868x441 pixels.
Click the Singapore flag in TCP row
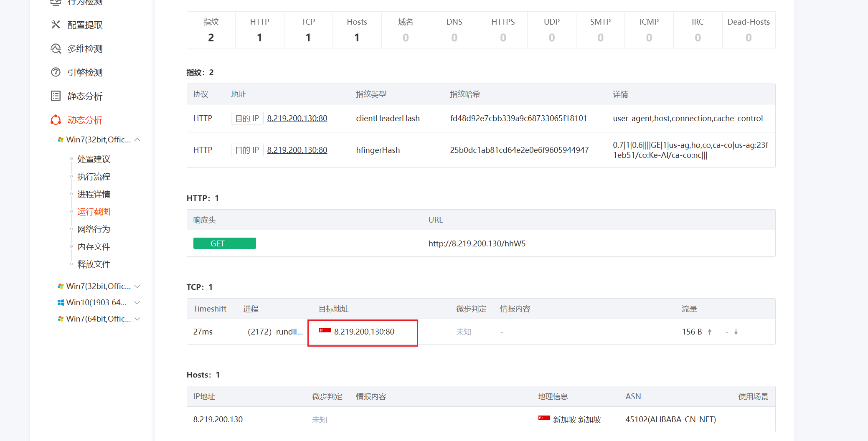point(325,331)
